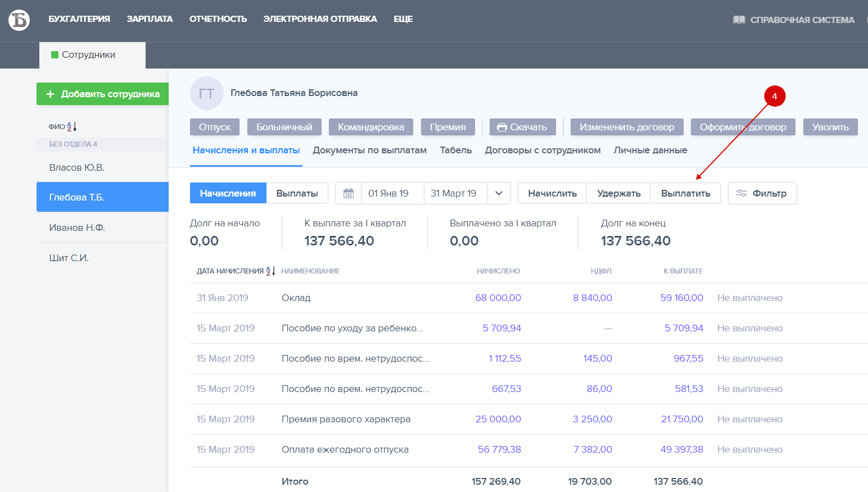The width and height of the screenshot is (868, 492).
Task: Click НДФЛ value 7 382,00
Action: pyautogui.click(x=593, y=449)
